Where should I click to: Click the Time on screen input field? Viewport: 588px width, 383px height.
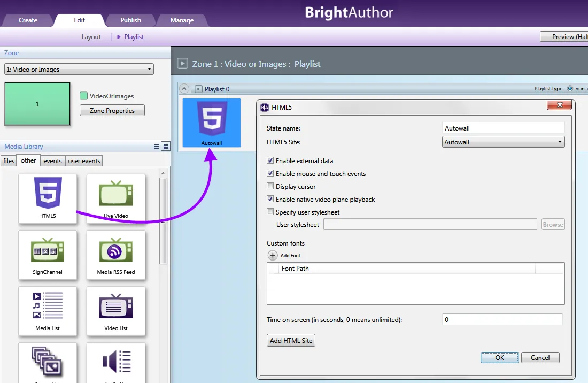502,319
